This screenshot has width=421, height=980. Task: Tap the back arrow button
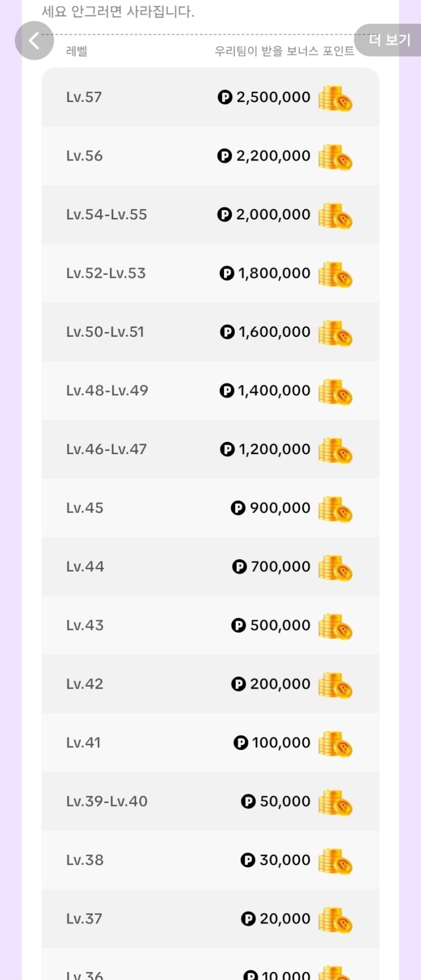pos(34,41)
